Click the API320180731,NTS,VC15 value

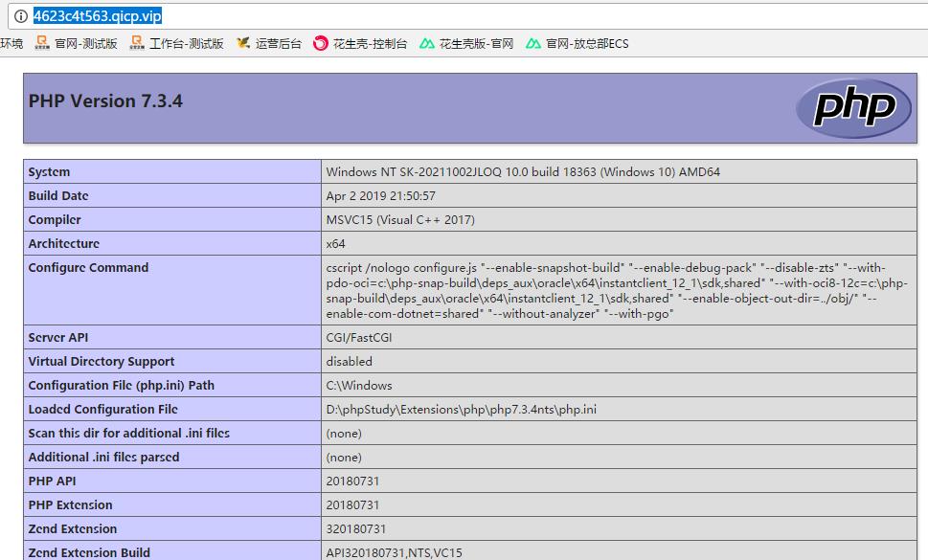click(395, 552)
